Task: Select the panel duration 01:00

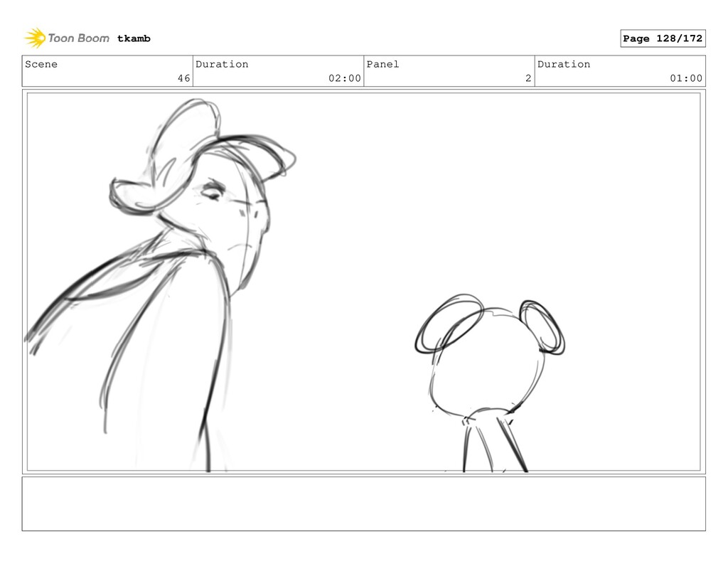Action: point(686,78)
